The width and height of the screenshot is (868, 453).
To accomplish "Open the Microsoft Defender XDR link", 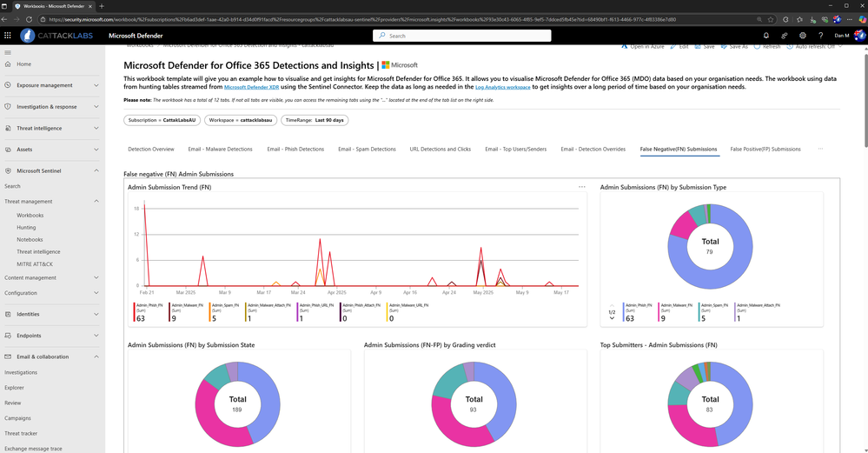I will 251,87.
